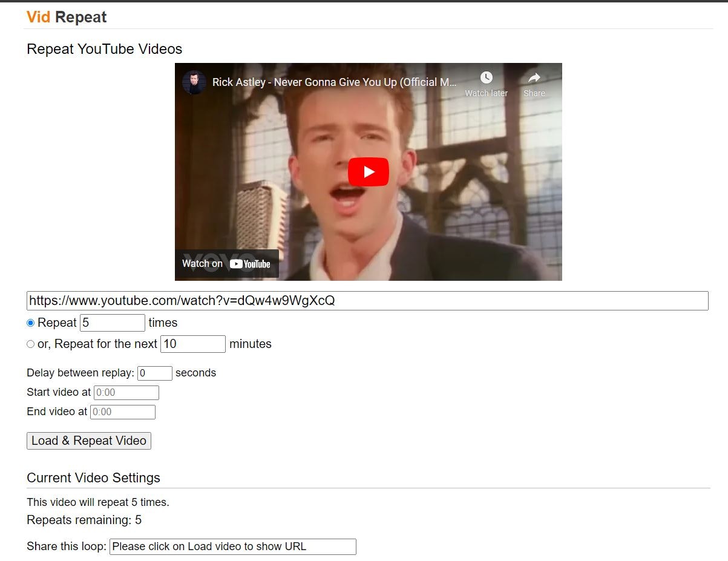Image resolution: width=728 pixels, height=561 pixels.
Task: Click the Start video at field
Action: [x=126, y=393]
